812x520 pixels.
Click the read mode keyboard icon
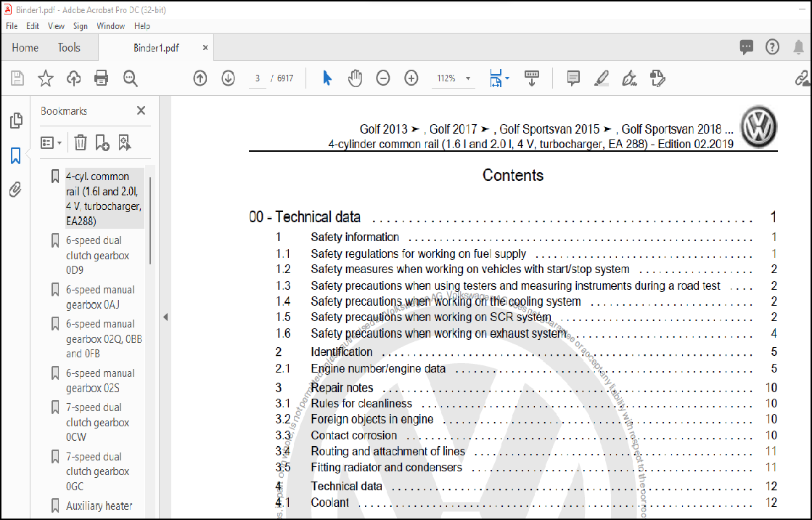point(532,78)
